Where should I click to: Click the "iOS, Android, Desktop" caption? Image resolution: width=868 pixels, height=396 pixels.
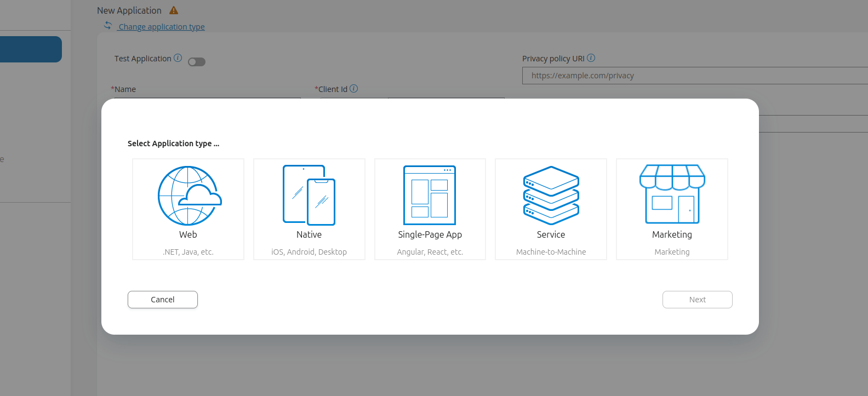pos(309,252)
